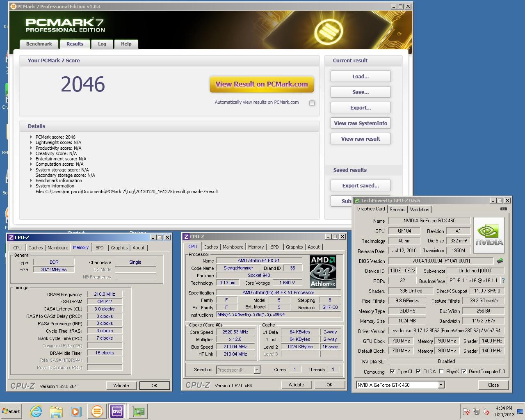
Task: Click the Export... button
Action: click(x=361, y=107)
